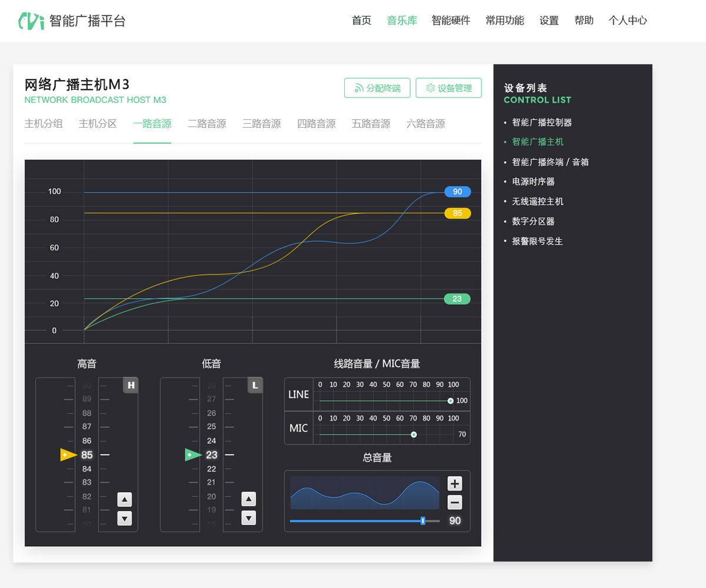706x588 pixels.
Task: Click the 分配终端 button
Action: click(377, 88)
